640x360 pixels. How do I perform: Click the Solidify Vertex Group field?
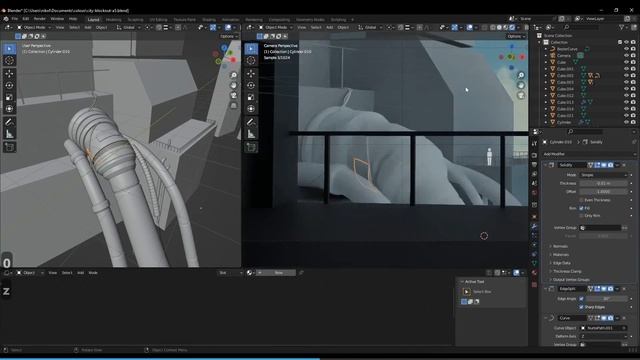pos(600,228)
